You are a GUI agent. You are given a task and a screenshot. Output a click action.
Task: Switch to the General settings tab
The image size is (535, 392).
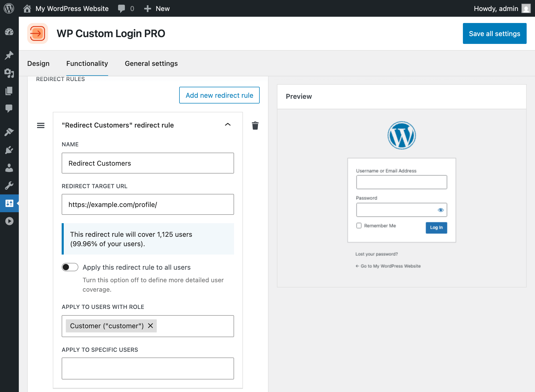point(151,64)
